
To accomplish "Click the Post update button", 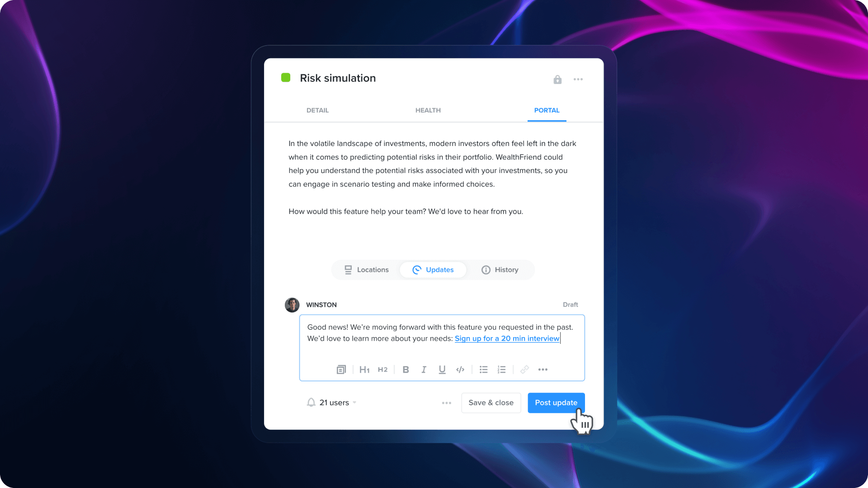I will [556, 402].
